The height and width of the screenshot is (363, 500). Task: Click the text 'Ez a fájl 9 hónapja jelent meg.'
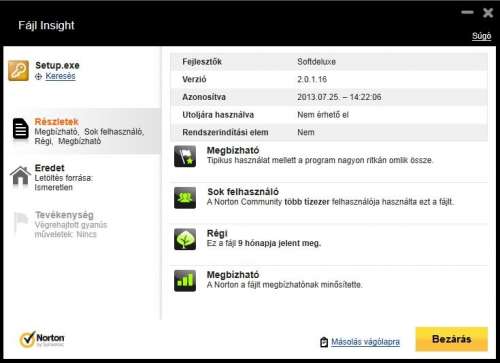pyautogui.click(x=264, y=243)
